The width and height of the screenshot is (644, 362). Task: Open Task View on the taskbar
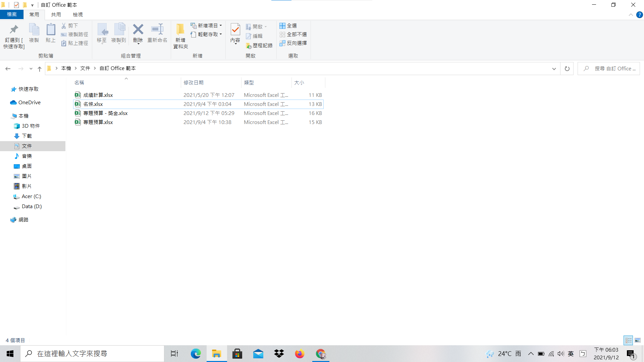click(x=174, y=354)
